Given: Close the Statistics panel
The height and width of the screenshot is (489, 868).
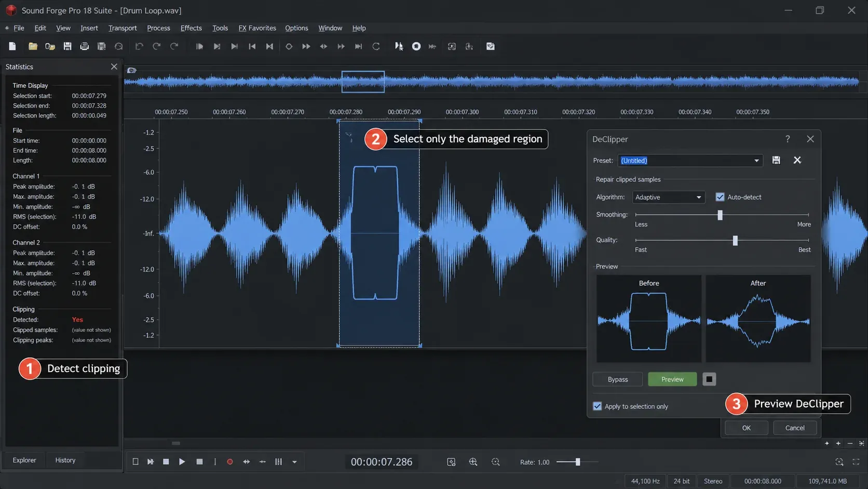Looking at the screenshot, I should click(114, 67).
